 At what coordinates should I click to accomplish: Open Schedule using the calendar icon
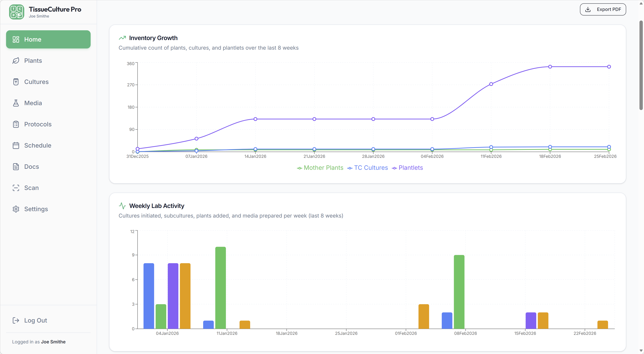pos(16,145)
